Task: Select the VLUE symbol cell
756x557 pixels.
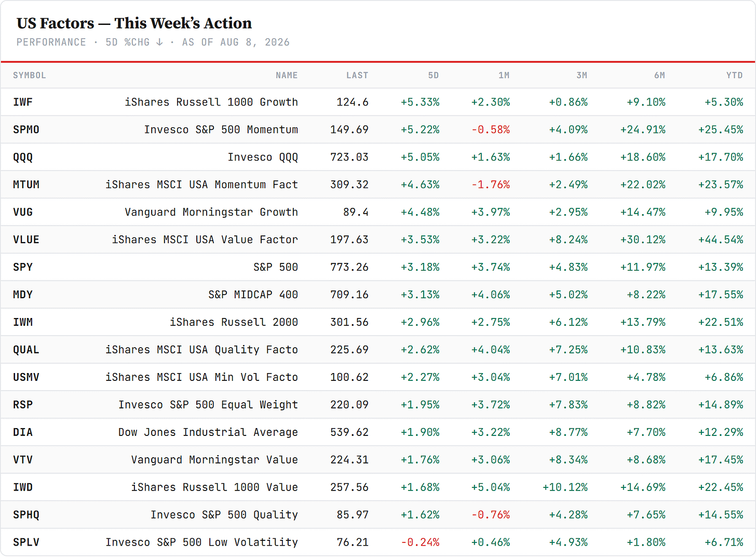Action: 26,240
